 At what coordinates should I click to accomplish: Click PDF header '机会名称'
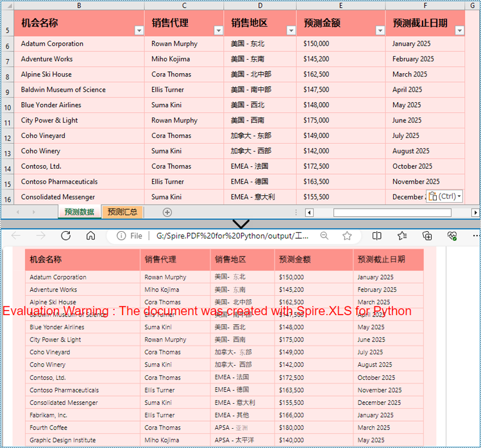(46, 259)
